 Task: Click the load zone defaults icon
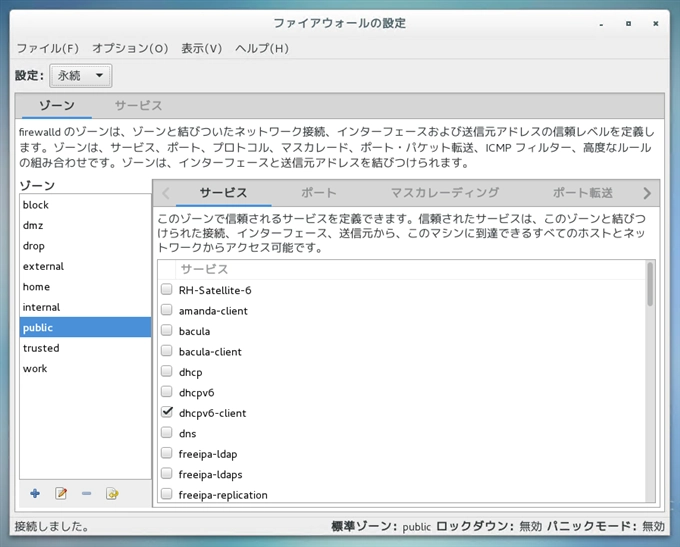pyautogui.click(x=112, y=493)
